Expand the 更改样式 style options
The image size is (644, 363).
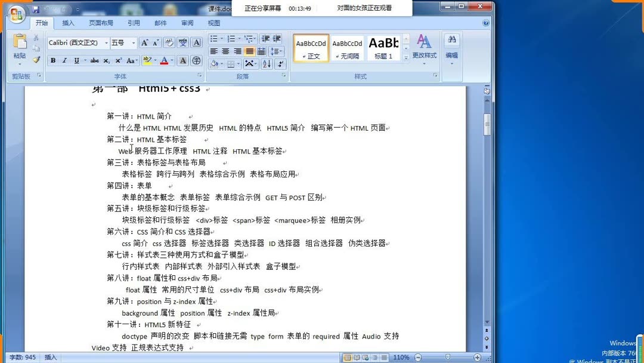click(425, 52)
